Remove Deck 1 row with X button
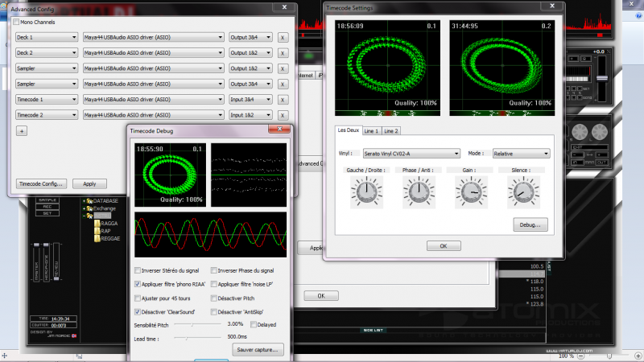This screenshot has width=644, height=362. click(283, 37)
